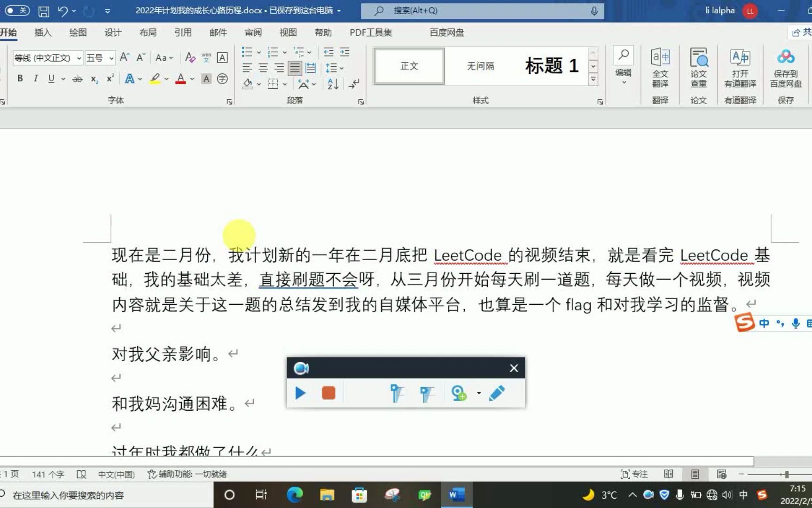Open the Design ribbon tab
Image resolution: width=812 pixels, height=508 pixels.
(113, 32)
